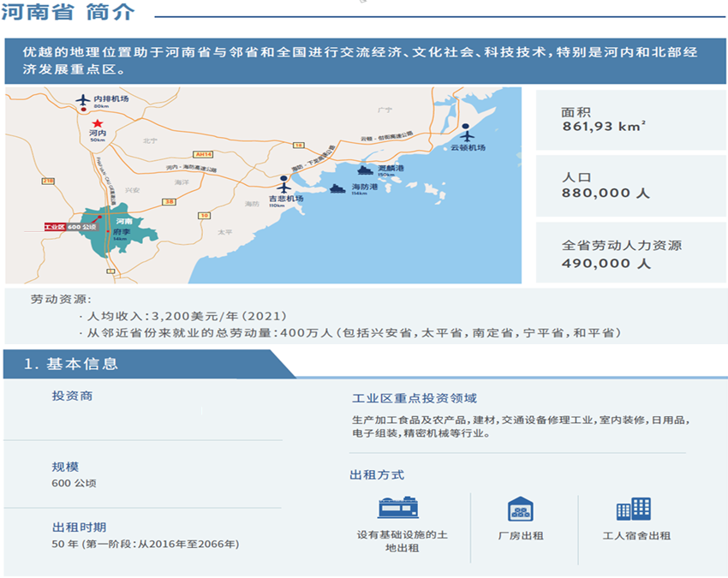Click the 全省劳动人力资源 info card
728x578 pixels.
pos(630,253)
